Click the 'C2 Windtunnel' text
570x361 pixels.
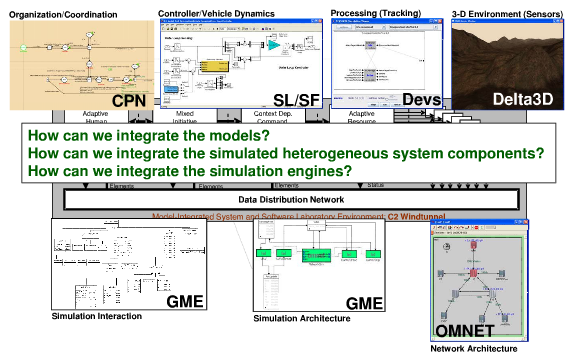click(x=416, y=217)
